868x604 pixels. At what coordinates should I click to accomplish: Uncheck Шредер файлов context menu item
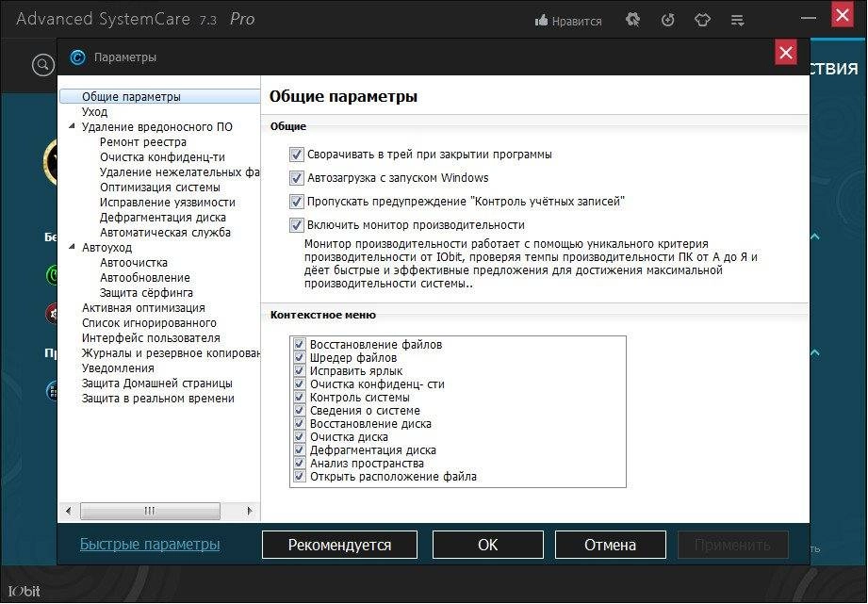[x=300, y=358]
